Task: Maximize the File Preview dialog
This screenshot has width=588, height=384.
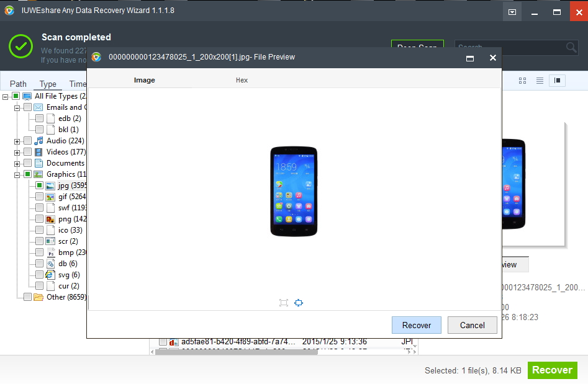Action: tap(470, 58)
